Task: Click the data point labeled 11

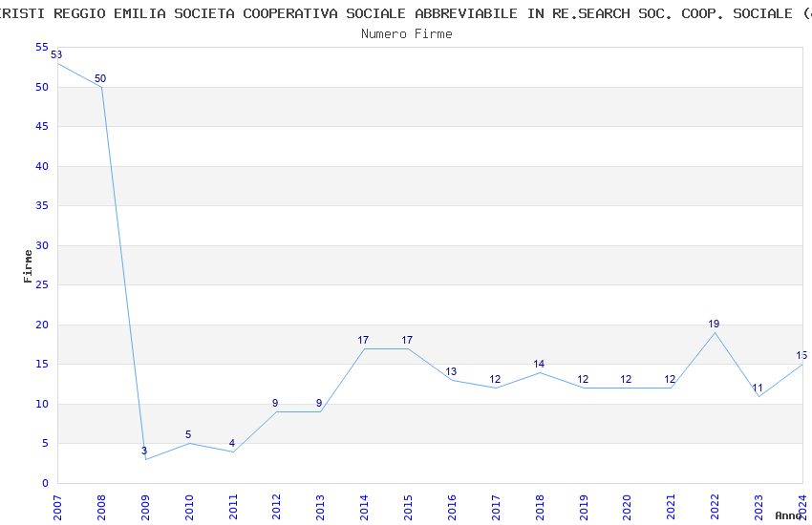Action: click(x=759, y=396)
